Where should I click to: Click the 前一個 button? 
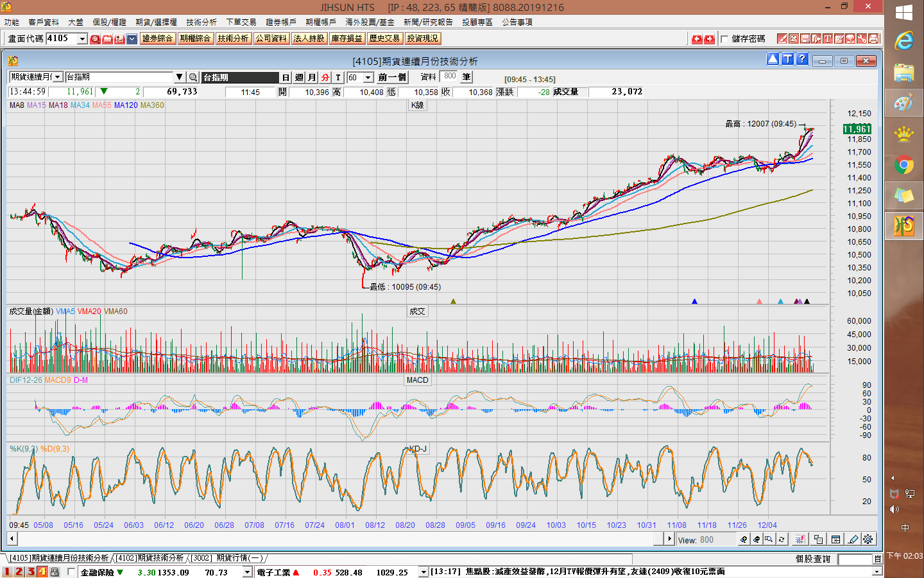pos(392,77)
